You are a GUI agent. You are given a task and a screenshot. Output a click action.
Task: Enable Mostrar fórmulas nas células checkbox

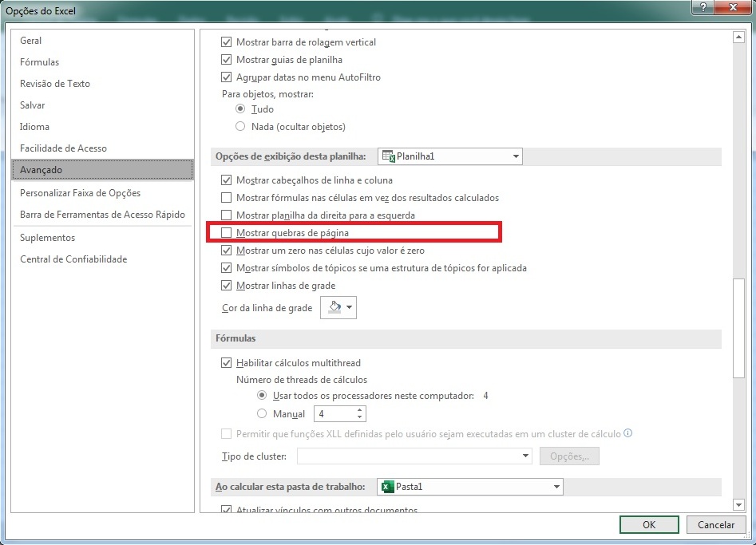226,198
